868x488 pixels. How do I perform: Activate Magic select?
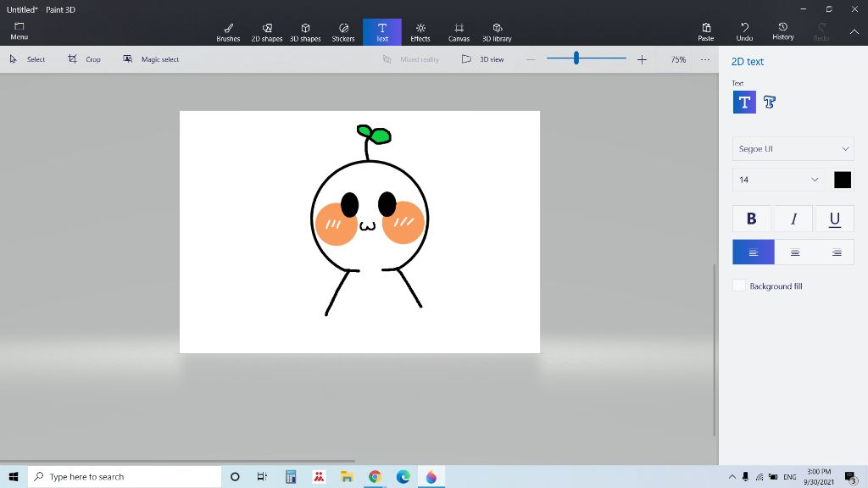151,59
